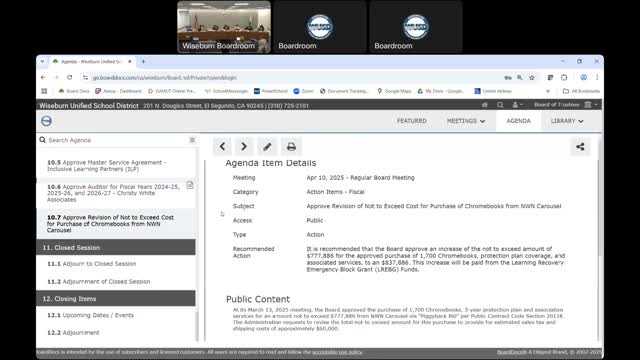This screenshot has height=360, width=640.
Task: Open attachment icon on item 10.6
Action: 190,185
